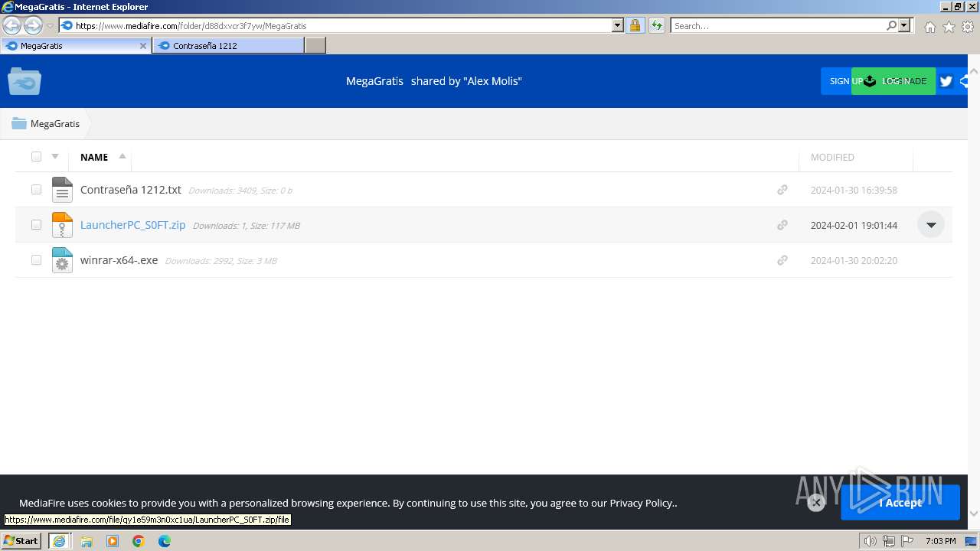This screenshot has height=551, width=980.
Task: Click the volume speaker tray icon
Action: 871,541
